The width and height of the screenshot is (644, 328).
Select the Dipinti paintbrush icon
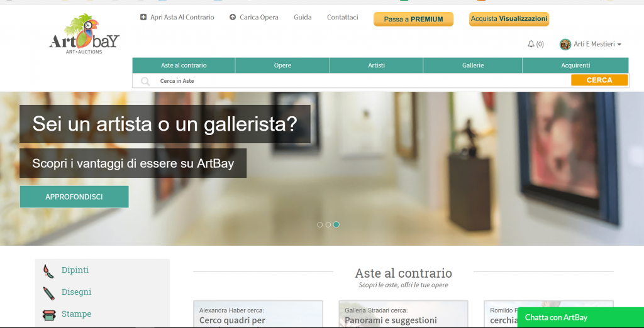[48, 271]
